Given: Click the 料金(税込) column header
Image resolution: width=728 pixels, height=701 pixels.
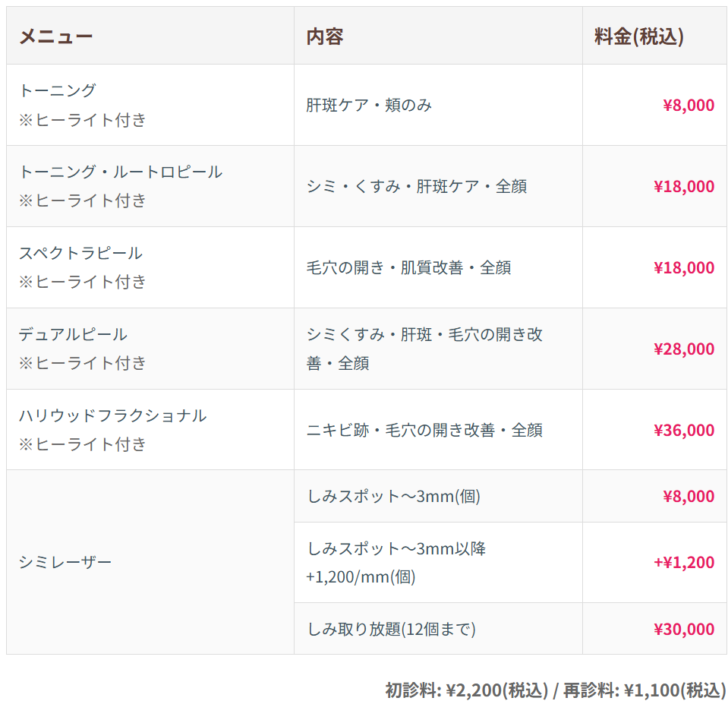Looking at the screenshot, I should pyautogui.click(x=639, y=36).
